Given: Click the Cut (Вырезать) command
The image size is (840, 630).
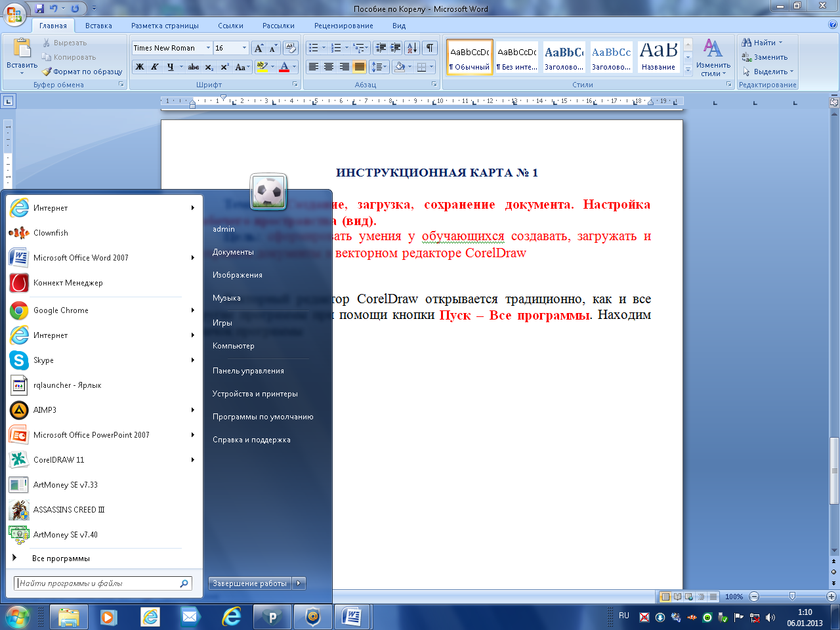Looking at the screenshot, I should 64,43.
